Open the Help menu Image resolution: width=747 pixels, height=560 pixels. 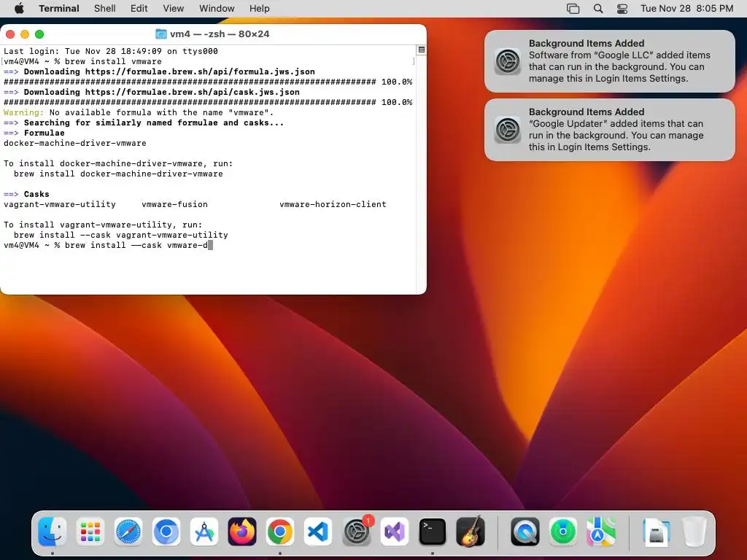tap(259, 8)
